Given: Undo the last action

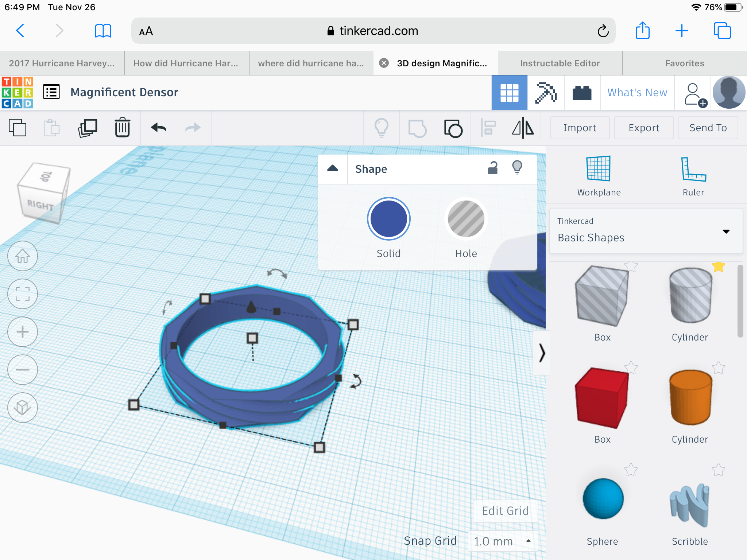Looking at the screenshot, I should coord(159,127).
